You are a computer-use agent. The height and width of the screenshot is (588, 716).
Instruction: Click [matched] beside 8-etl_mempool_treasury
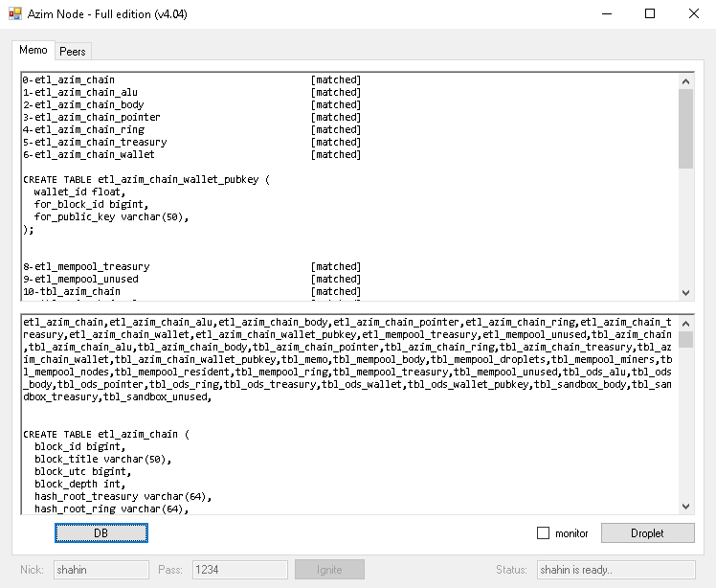336,266
